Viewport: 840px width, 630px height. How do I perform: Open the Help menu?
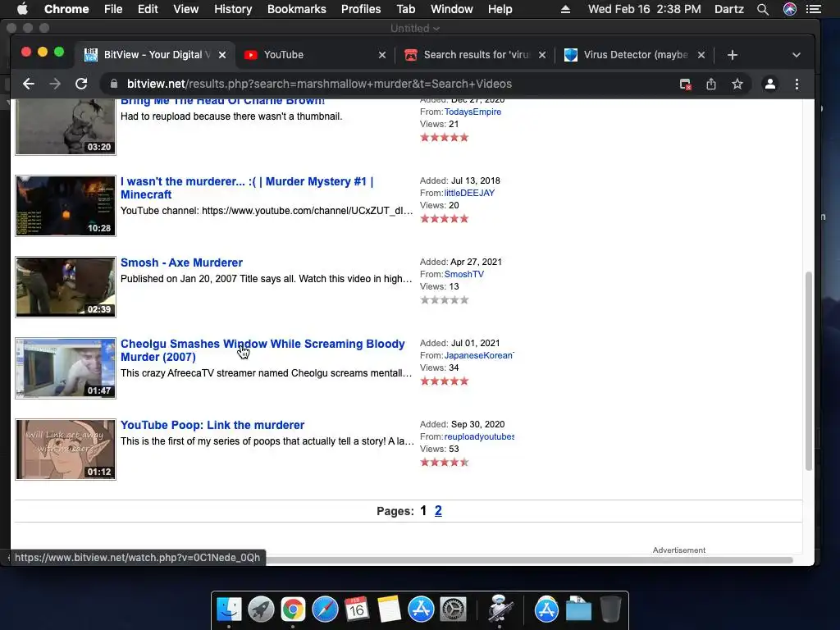tap(500, 9)
